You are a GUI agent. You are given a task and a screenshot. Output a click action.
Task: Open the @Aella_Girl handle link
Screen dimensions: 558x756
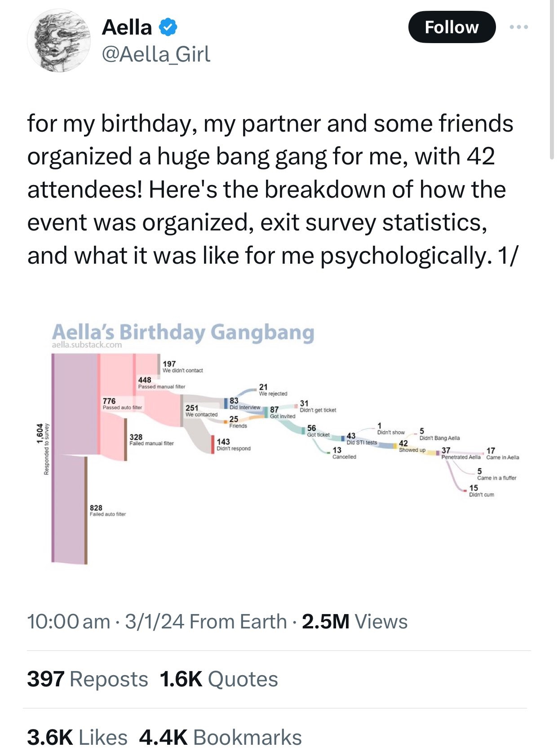point(156,55)
